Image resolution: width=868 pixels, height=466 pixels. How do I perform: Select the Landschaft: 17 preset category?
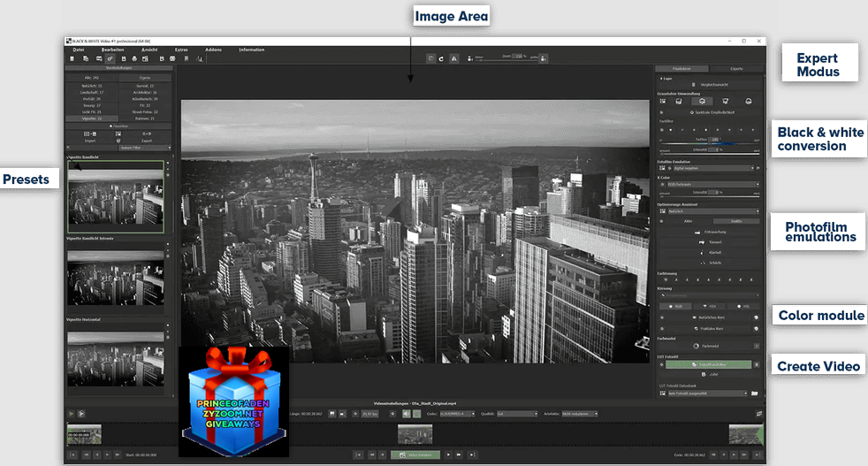point(92,93)
